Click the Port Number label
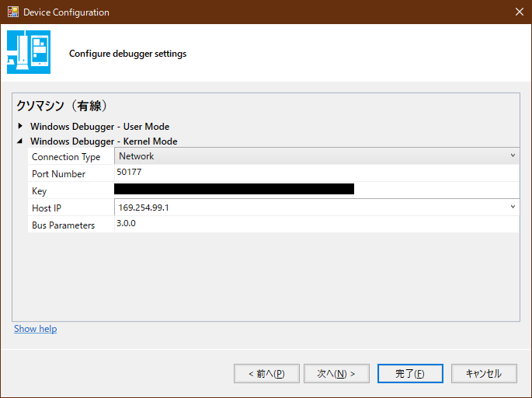 (58, 174)
